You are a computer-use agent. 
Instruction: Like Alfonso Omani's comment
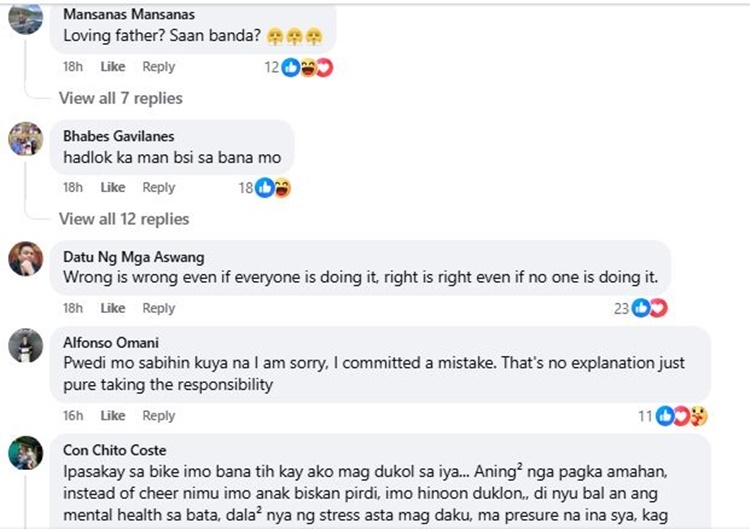point(113,415)
